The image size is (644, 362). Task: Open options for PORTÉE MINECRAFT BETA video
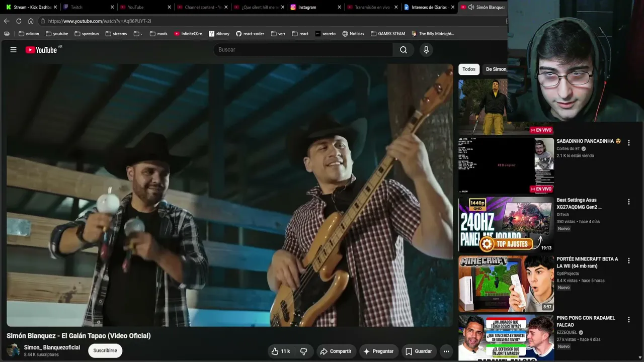[x=628, y=260]
